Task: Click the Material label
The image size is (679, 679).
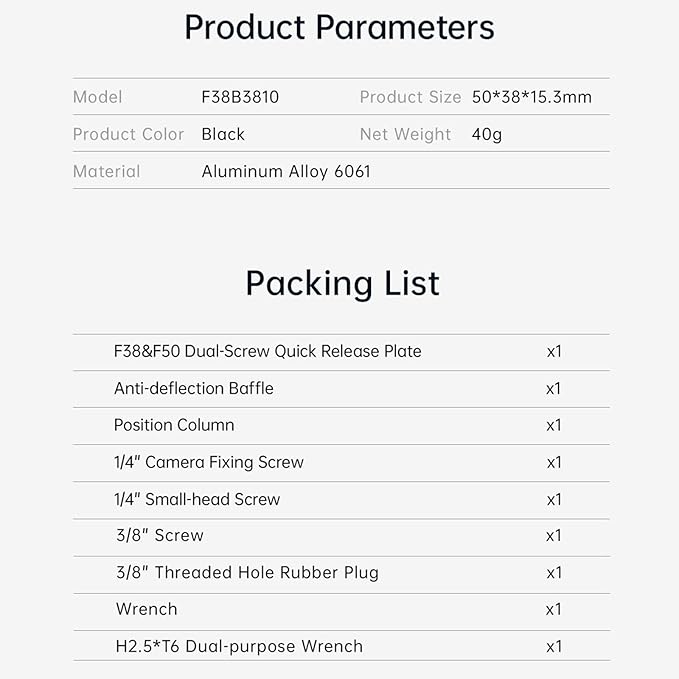Action: 107,171
